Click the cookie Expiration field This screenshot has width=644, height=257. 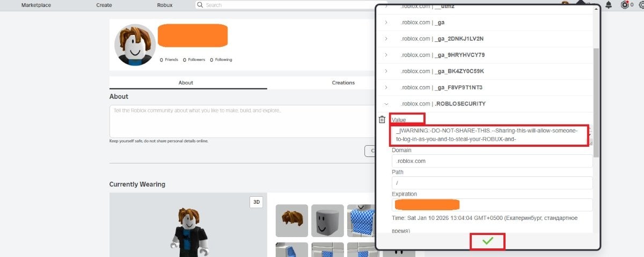492,205
